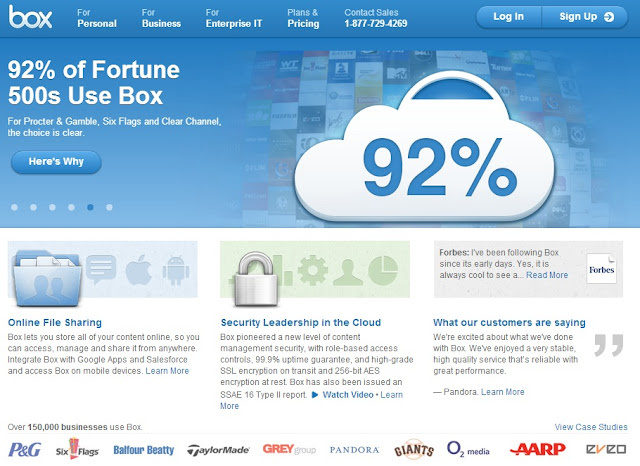Click the Apple logo icon
This screenshot has height=466, width=640.
tap(139, 269)
